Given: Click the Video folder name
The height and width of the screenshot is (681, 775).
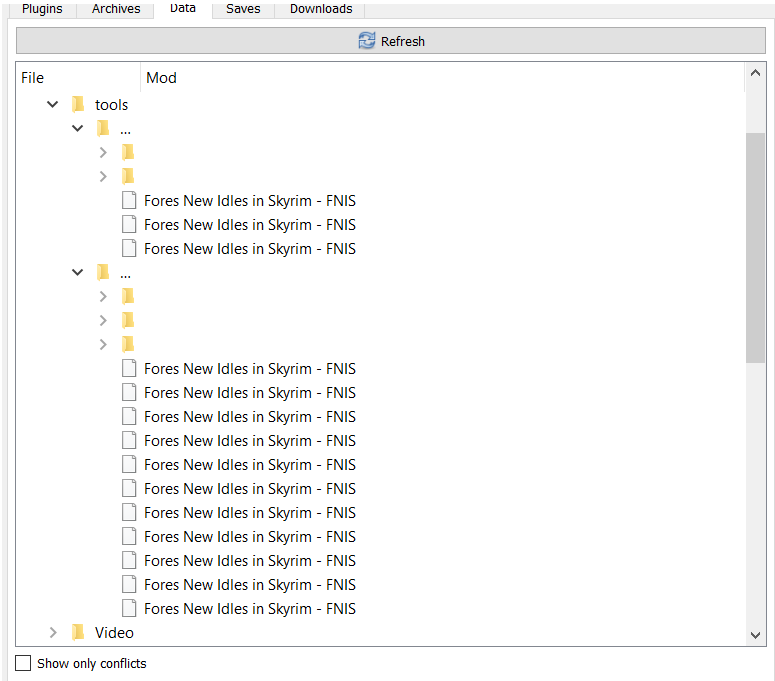Looking at the screenshot, I should point(114,633).
